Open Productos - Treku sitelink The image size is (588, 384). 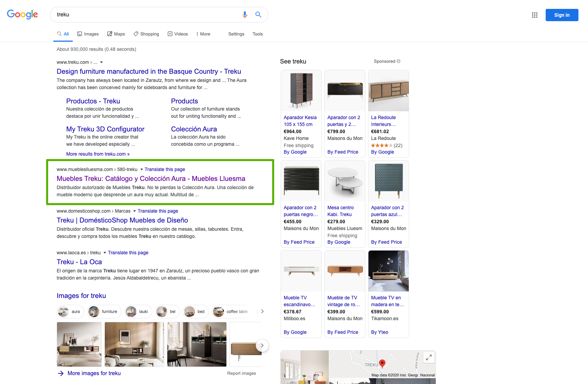(x=93, y=101)
